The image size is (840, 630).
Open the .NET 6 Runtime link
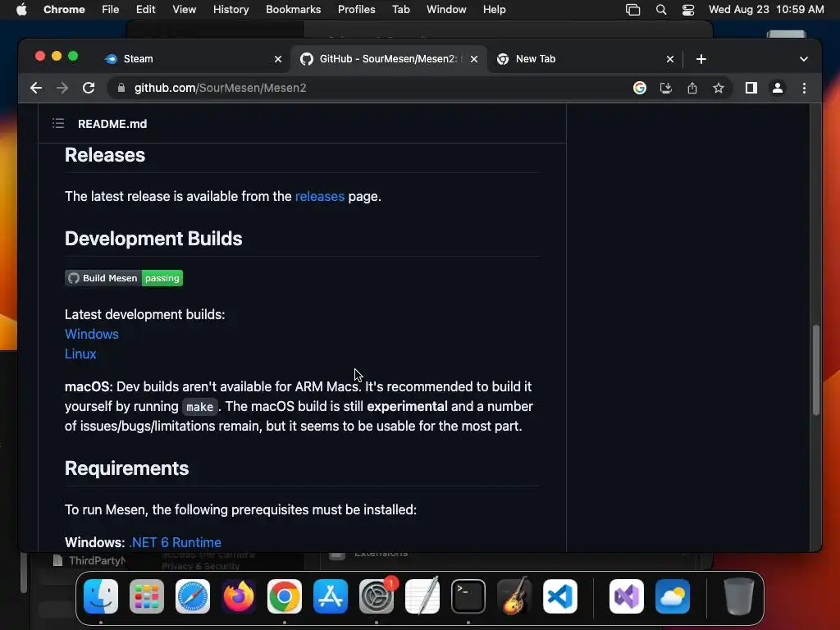[176, 543]
